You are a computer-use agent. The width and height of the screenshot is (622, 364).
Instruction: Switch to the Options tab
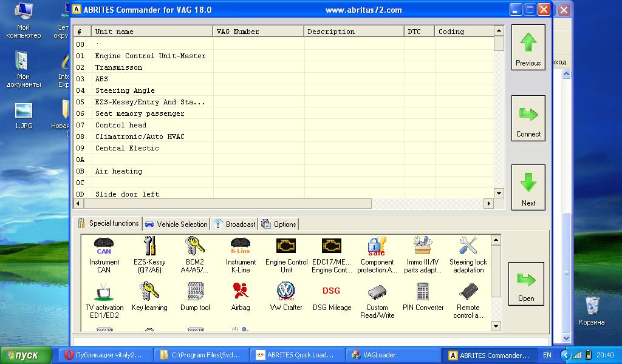click(x=279, y=224)
